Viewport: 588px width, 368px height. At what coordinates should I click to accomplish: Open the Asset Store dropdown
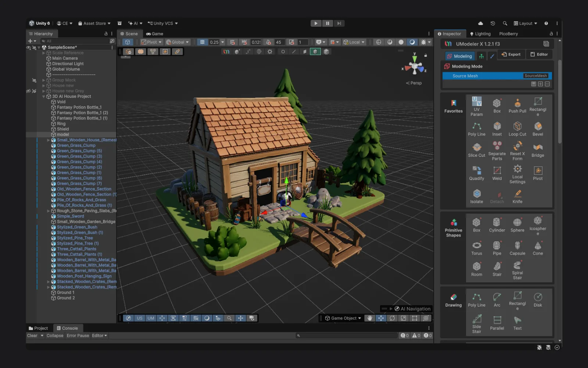[94, 23]
